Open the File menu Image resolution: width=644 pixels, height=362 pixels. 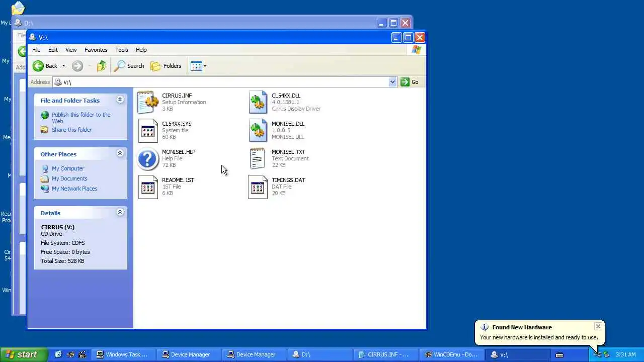(36, 50)
